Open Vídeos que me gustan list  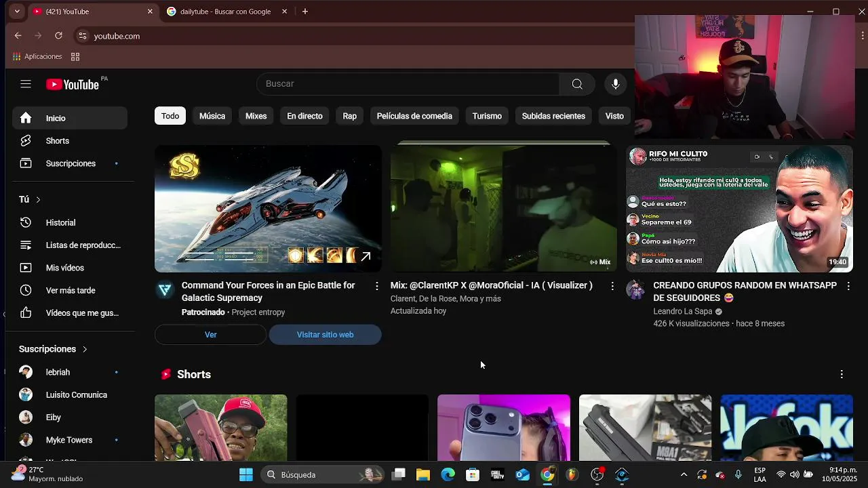coord(70,313)
